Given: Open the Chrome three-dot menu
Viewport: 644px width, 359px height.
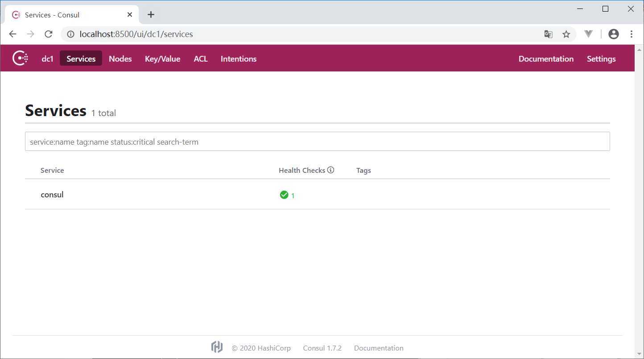Looking at the screenshot, I should [632, 34].
